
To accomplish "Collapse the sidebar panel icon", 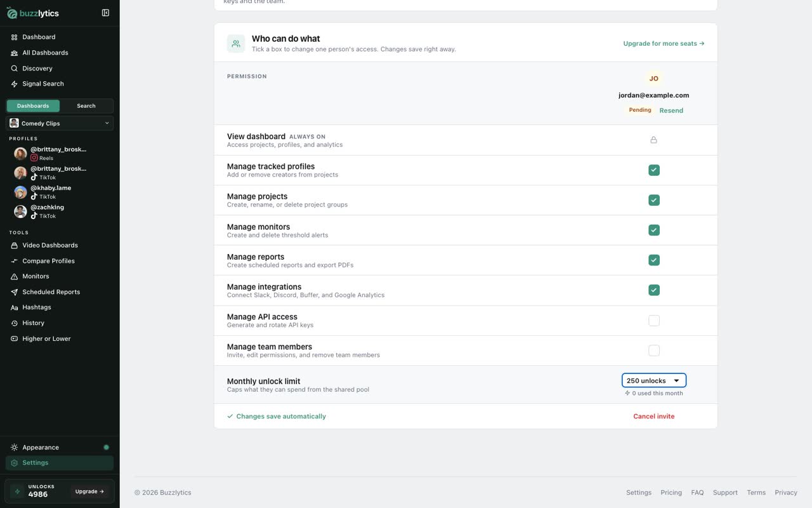I will 105,13.
